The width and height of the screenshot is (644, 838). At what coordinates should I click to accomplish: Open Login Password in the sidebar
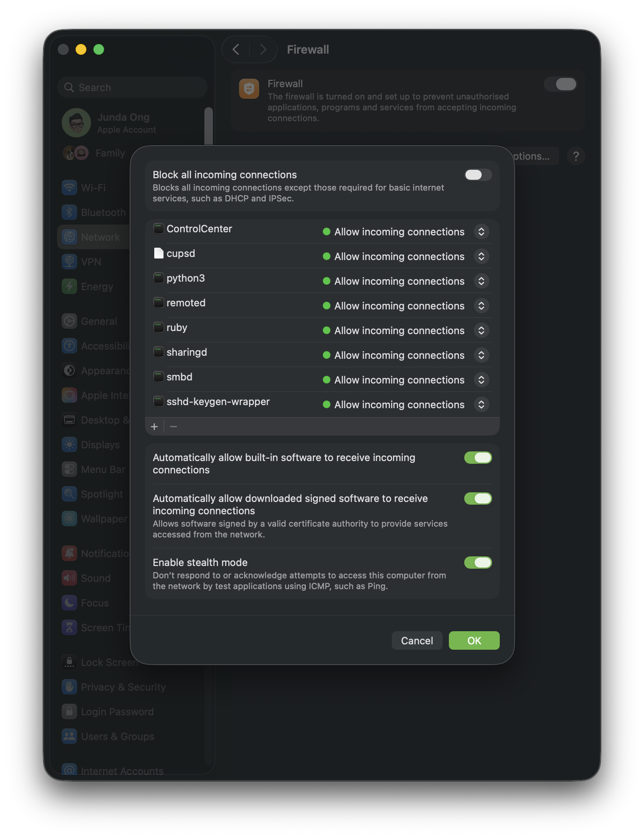point(117,712)
